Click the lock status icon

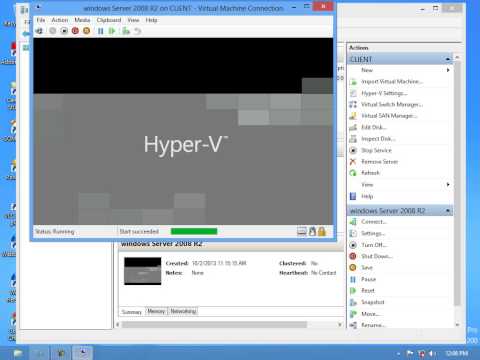[x=322, y=231]
